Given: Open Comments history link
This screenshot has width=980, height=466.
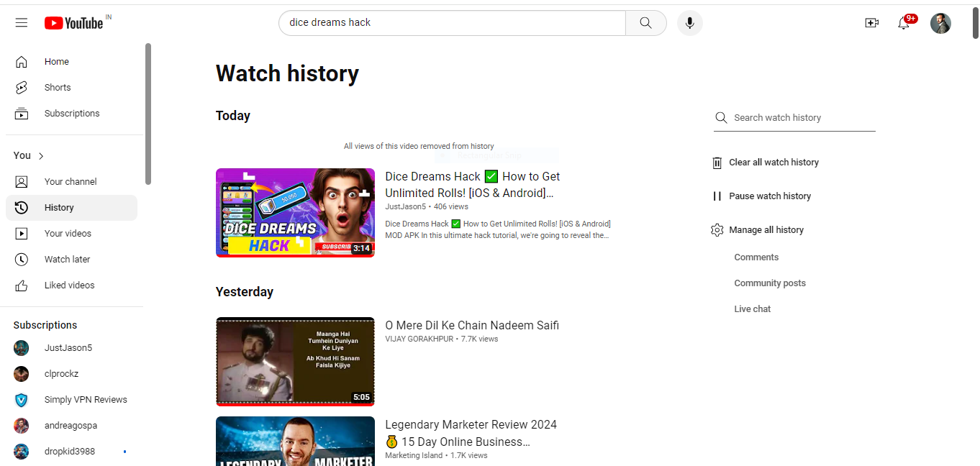Looking at the screenshot, I should [x=756, y=257].
